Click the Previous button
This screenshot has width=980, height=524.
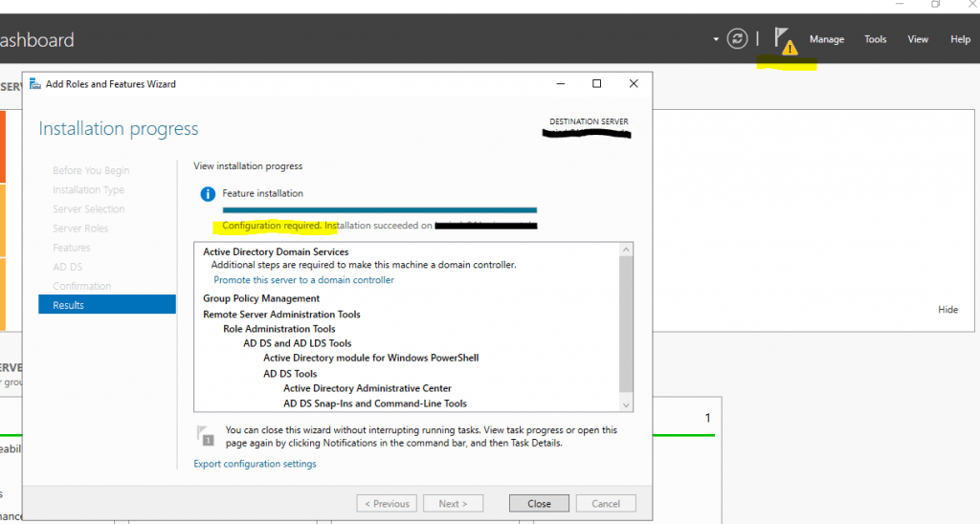(387, 503)
